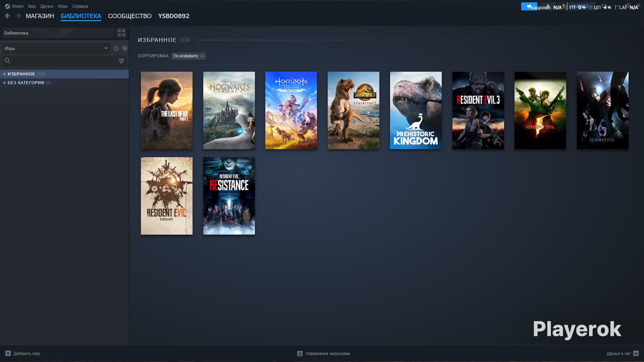
Task: Open Hogwarts Legacy game cover
Action: tap(229, 110)
